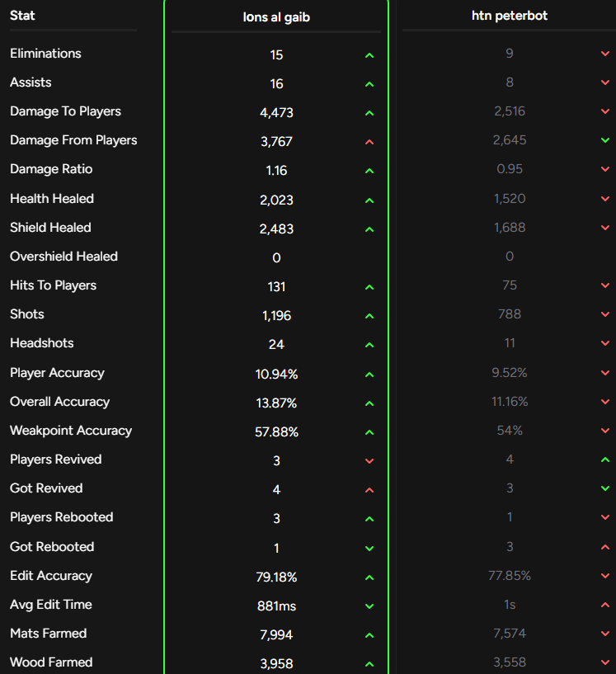
Task: Click the green up arrow beside peterbot's 4 revives
Action: (x=604, y=460)
